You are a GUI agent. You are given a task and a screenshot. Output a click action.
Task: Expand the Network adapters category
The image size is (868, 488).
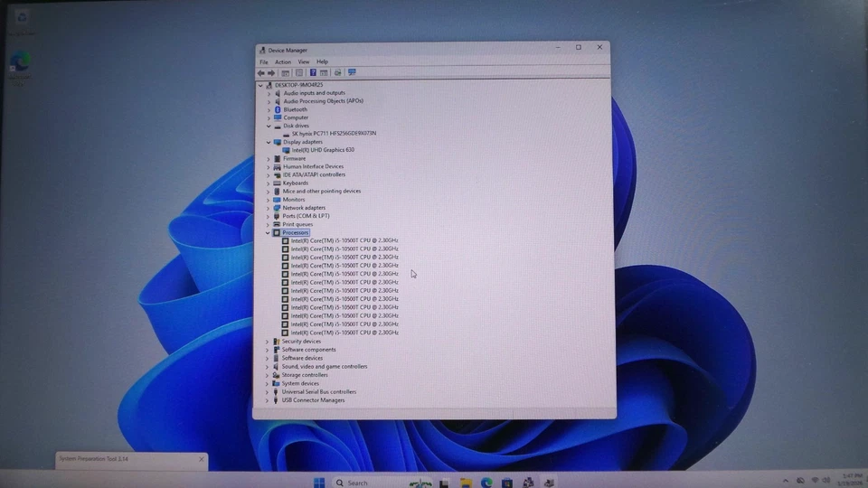pyautogui.click(x=269, y=208)
